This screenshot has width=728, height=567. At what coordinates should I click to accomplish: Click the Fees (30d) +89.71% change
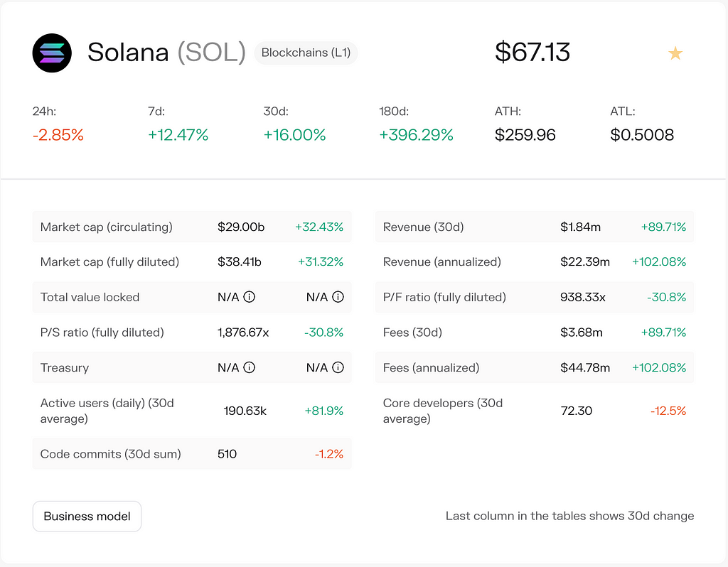[663, 333]
